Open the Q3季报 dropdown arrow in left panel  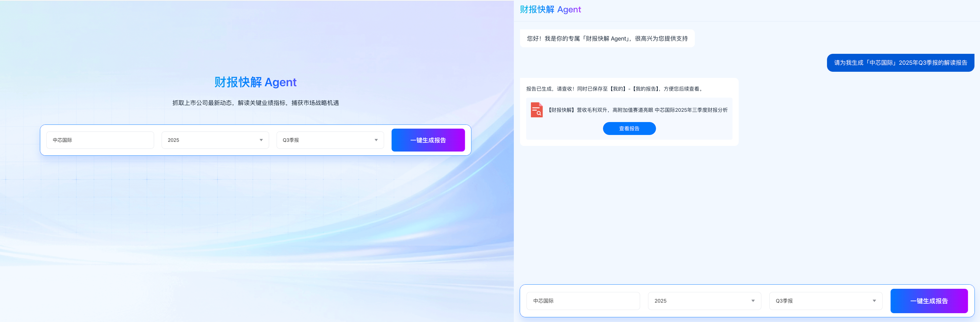376,140
